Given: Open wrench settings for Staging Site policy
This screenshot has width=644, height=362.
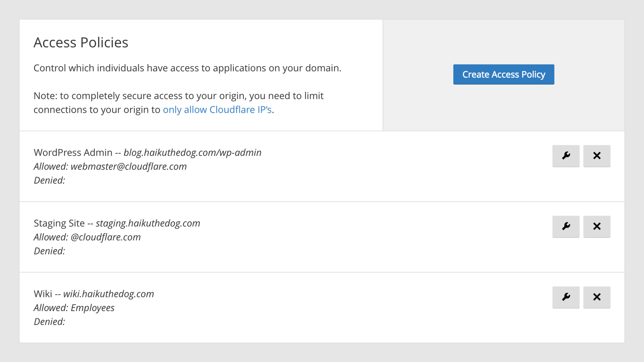Looking at the screenshot, I should point(566,227).
